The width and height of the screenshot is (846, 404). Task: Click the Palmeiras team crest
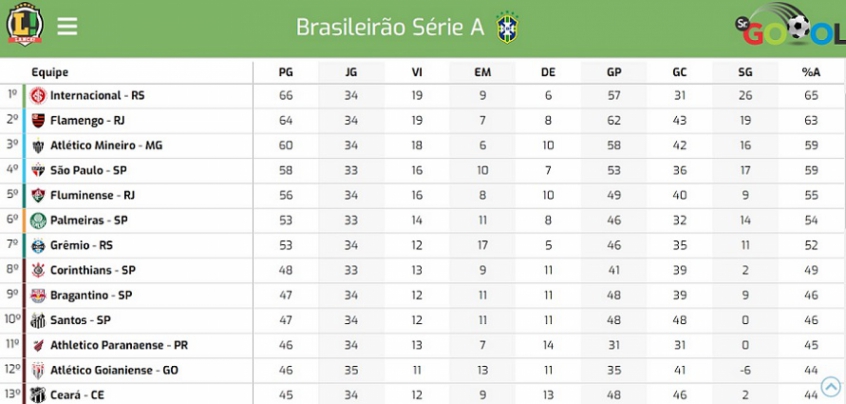[x=38, y=220]
